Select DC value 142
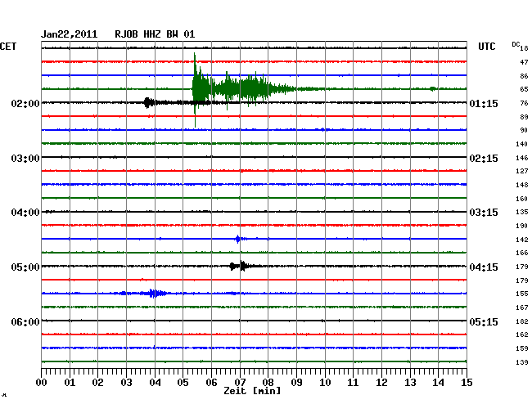This screenshot has width=532, height=404. point(522,240)
